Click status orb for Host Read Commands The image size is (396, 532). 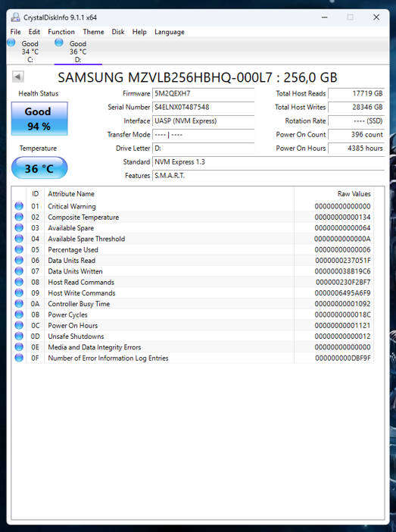[x=19, y=282]
